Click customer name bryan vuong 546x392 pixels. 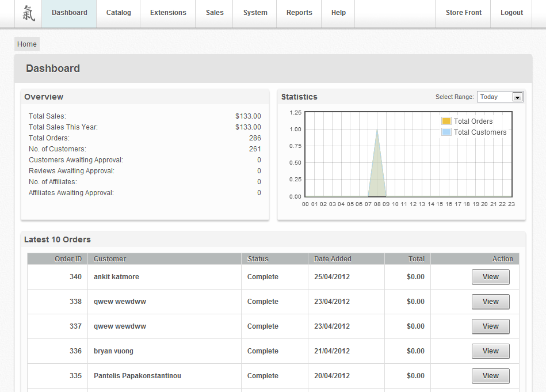[x=113, y=351]
